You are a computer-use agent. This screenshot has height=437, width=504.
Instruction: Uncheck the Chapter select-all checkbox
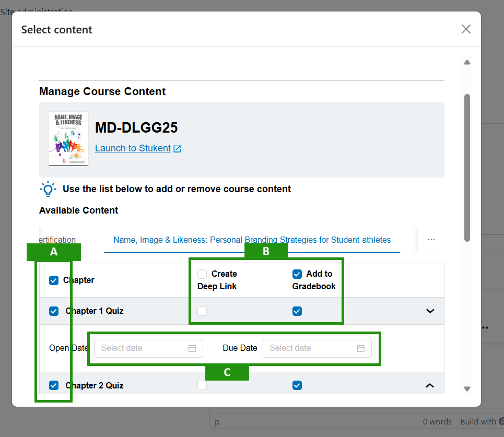coord(53,280)
